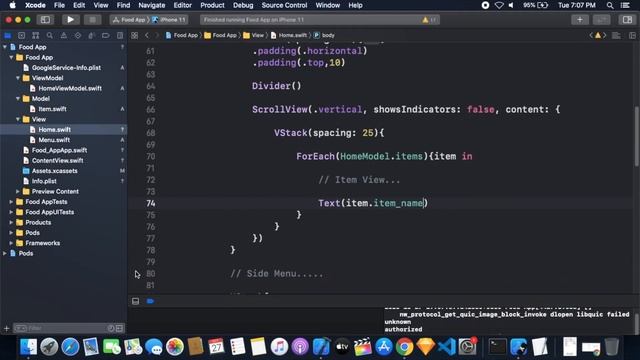Open the Product menu

point(212,5)
